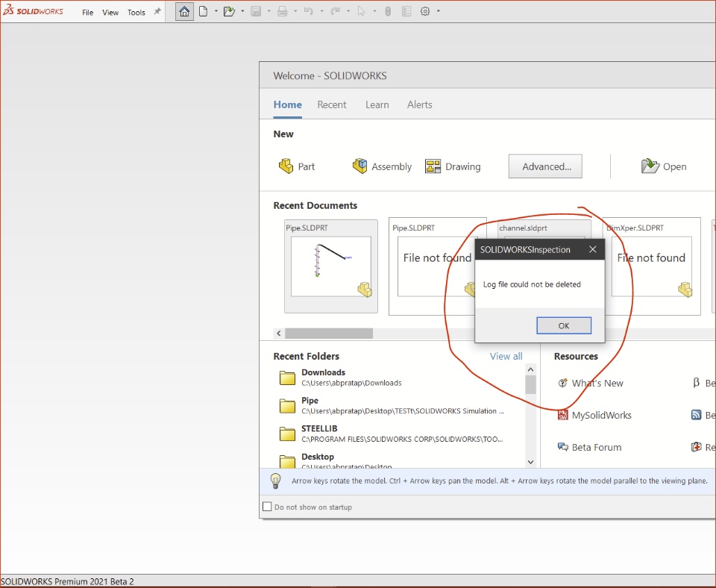716x588 pixels.
Task: Open File Properties toolbar icon
Action: 406,11
